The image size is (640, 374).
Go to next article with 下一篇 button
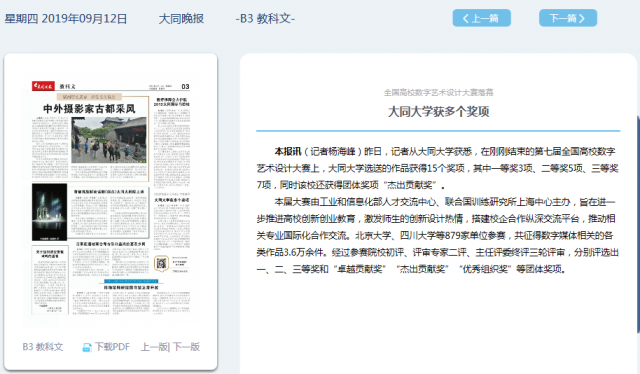(x=568, y=18)
